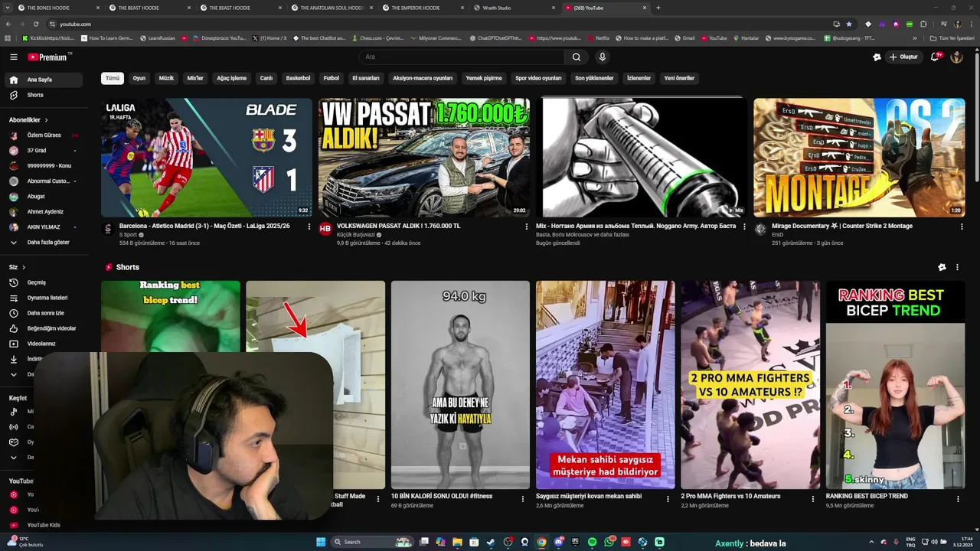Open Daha sonra izle list
Screen dimensions: 980x551
tap(44, 313)
